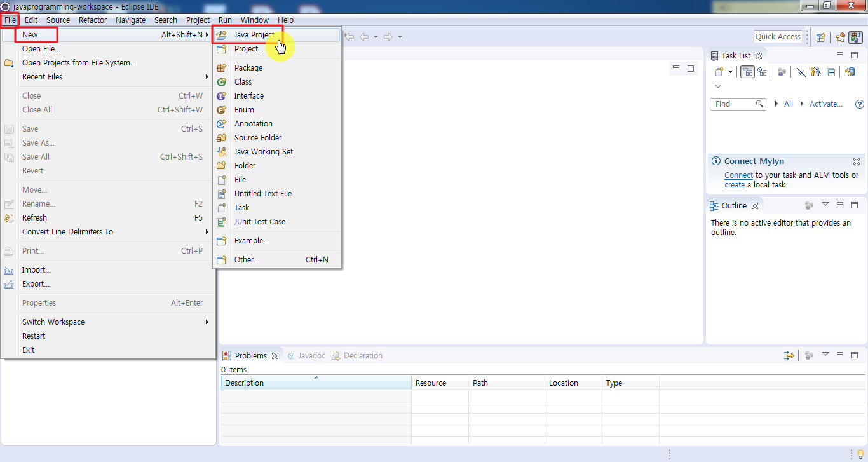Click the Resource column header
The image size is (868, 462).
point(440,383)
